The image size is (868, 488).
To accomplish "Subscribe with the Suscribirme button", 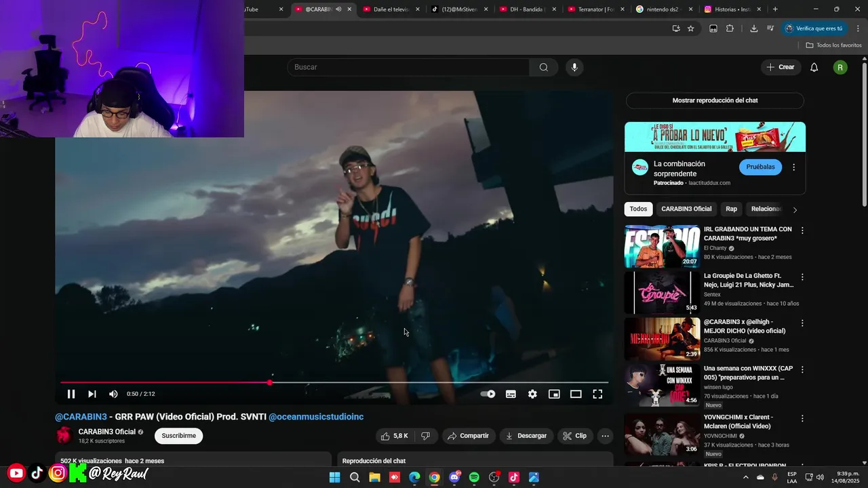I will (x=178, y=436).
